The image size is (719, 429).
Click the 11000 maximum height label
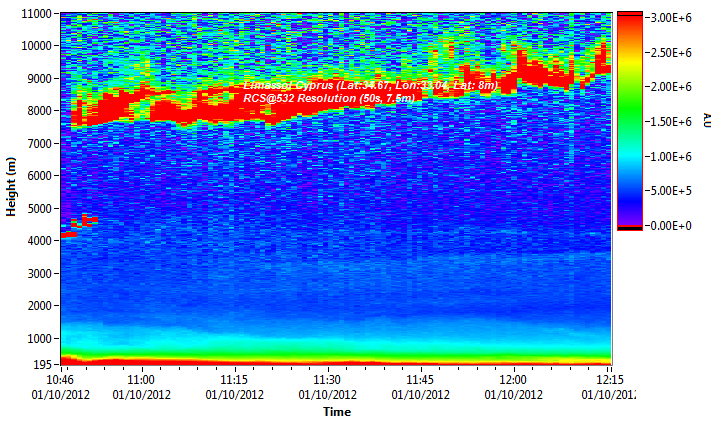(x=36, y=14)
